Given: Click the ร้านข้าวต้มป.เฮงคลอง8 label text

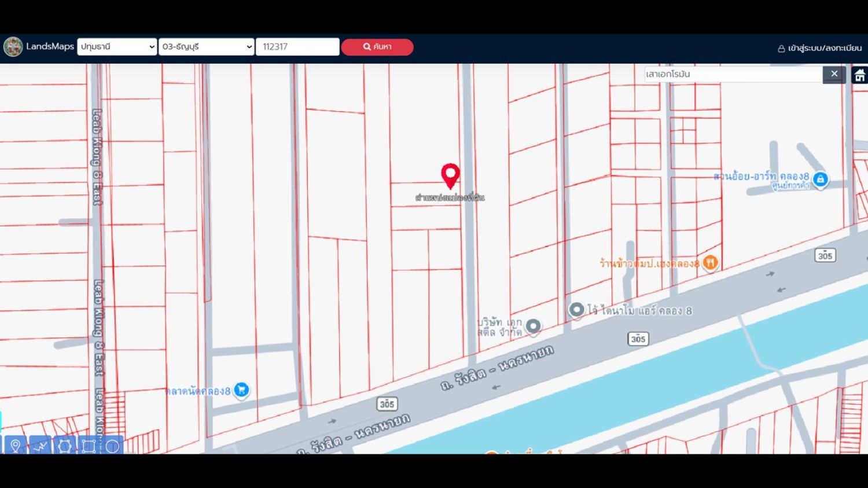Looking at the screenshot, I should click(650, 263).
